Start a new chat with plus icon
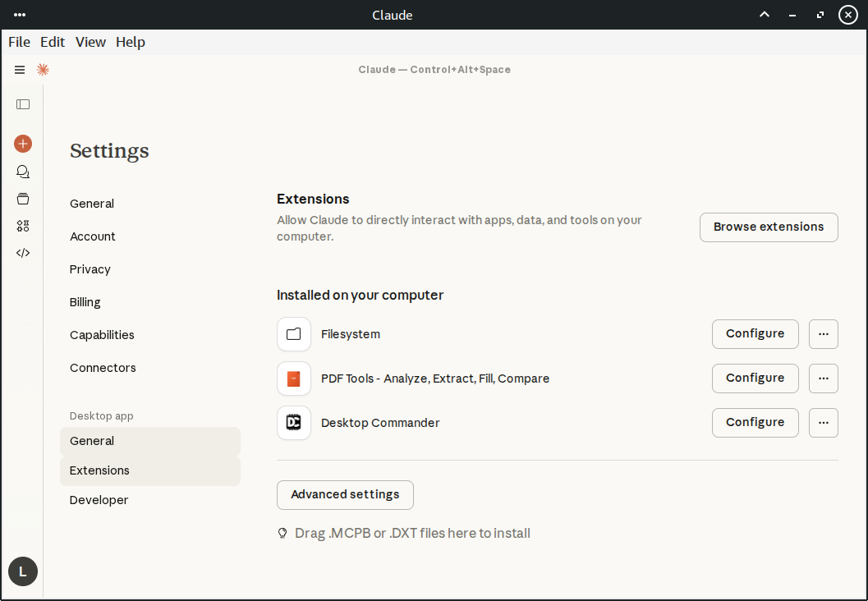Image resolution: width=868 pixels, height=601 pixels. pyautogui.click(x=23, y=144)
